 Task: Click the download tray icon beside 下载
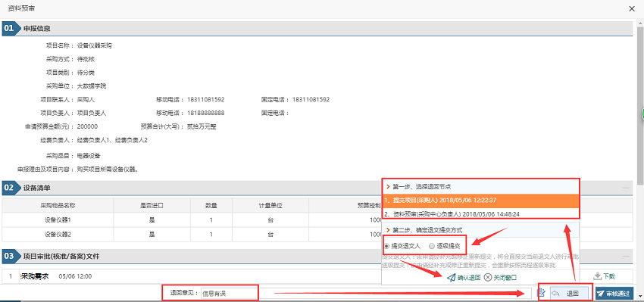[x=598, y=276]
